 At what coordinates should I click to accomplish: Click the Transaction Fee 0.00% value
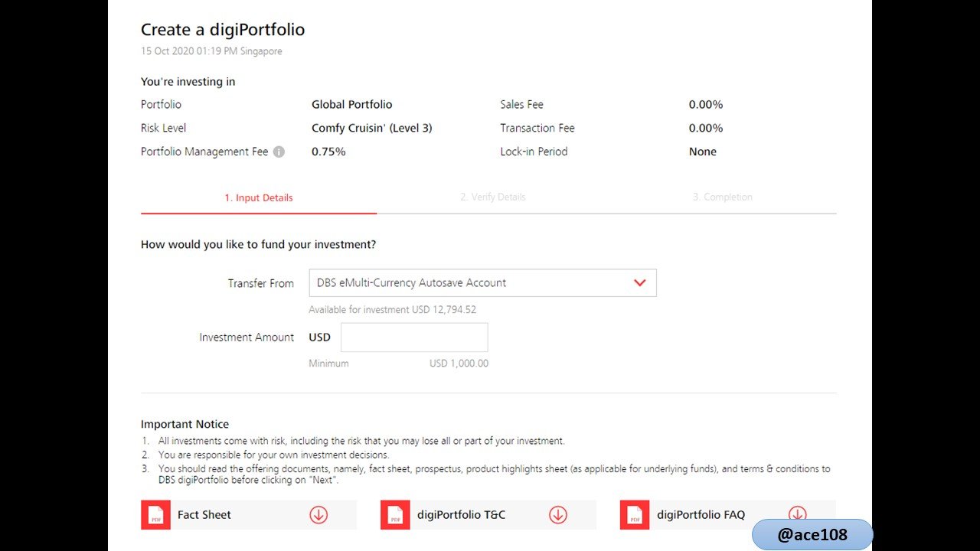coord(706,128)
